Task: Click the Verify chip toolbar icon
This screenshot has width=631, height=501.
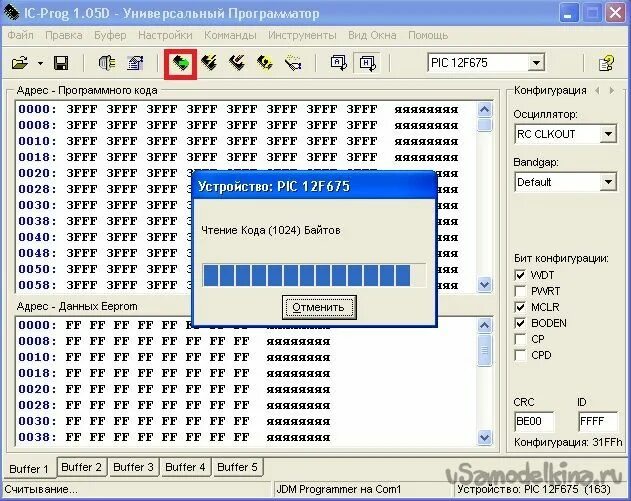Action: [293, 63]
